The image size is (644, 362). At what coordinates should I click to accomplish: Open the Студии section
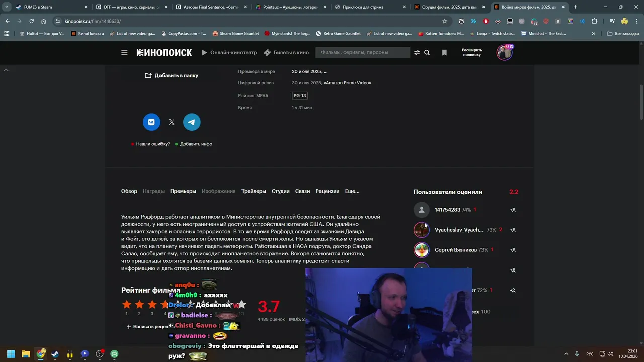[281, 191]
